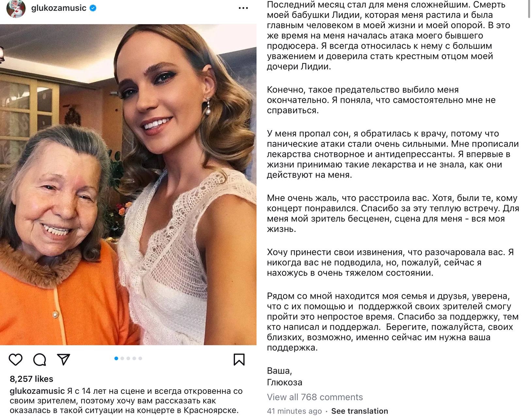Open comments with the speech bubble icon
Viewport: 532px width, 418px height.
pyautogui.click(x=39, y=359)
